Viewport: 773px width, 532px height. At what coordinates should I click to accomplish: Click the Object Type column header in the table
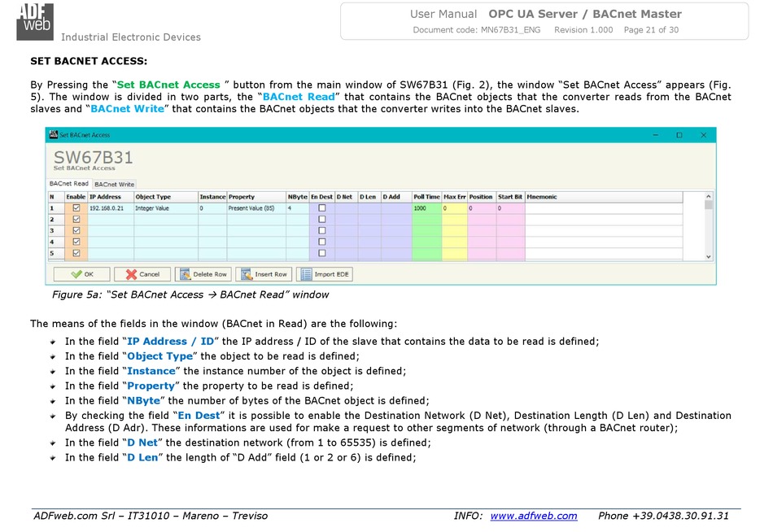pyautogui.click(x=166, y=197)
